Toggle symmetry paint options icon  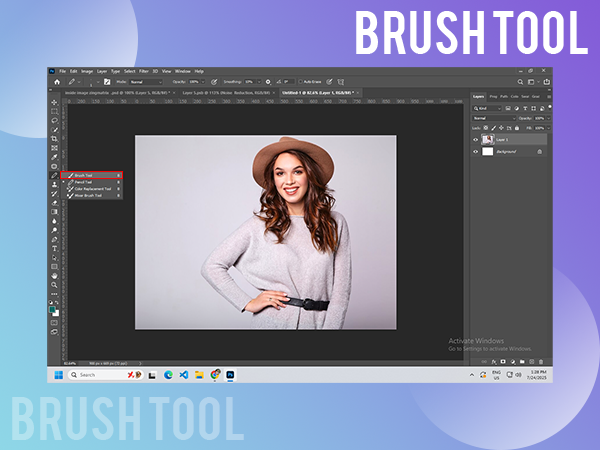click(341, 82)
